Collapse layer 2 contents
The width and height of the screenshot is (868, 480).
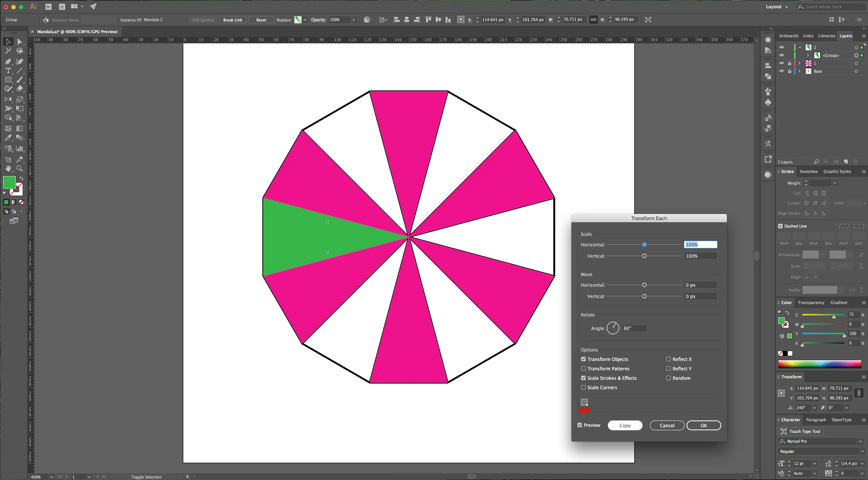coord(800,47)
